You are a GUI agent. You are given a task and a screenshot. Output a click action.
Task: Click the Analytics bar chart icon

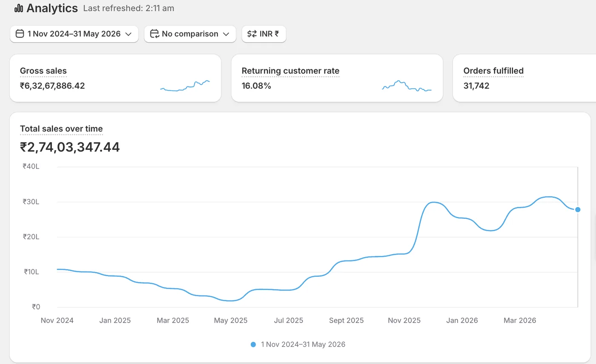19,8
